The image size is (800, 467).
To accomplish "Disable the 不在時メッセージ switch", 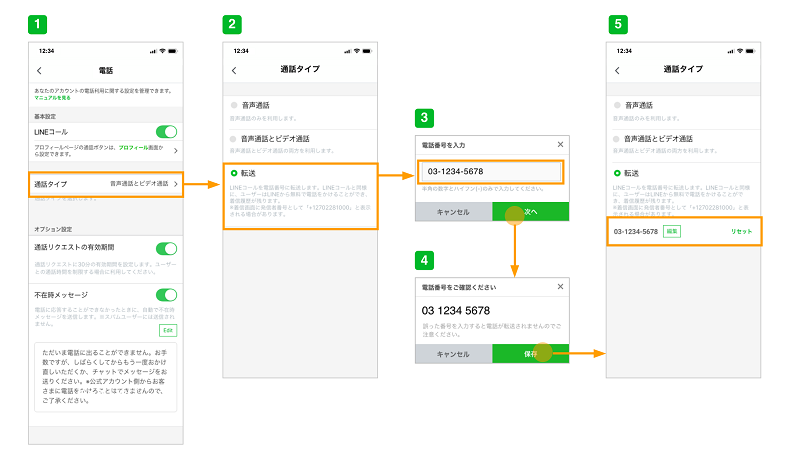I will coord(167,295).
